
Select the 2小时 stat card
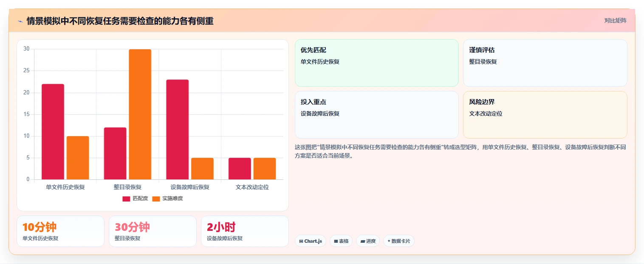[245, 231]
